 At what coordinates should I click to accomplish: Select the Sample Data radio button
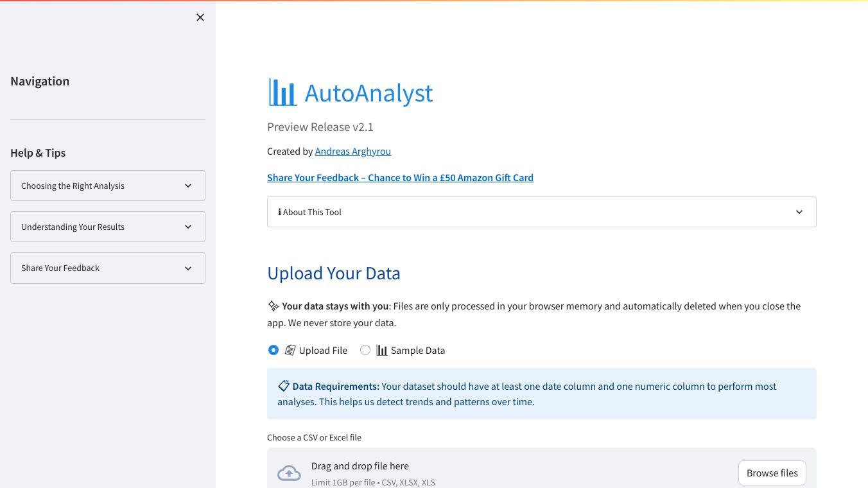coord(365,350)
